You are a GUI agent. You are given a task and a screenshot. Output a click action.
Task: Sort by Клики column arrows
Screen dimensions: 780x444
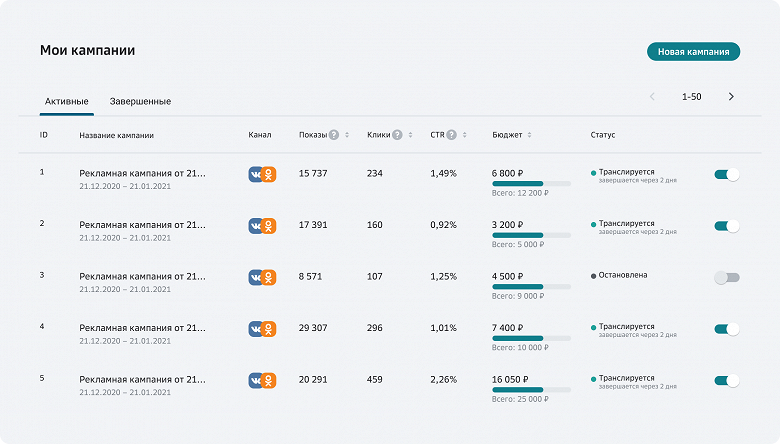point(411,135)
